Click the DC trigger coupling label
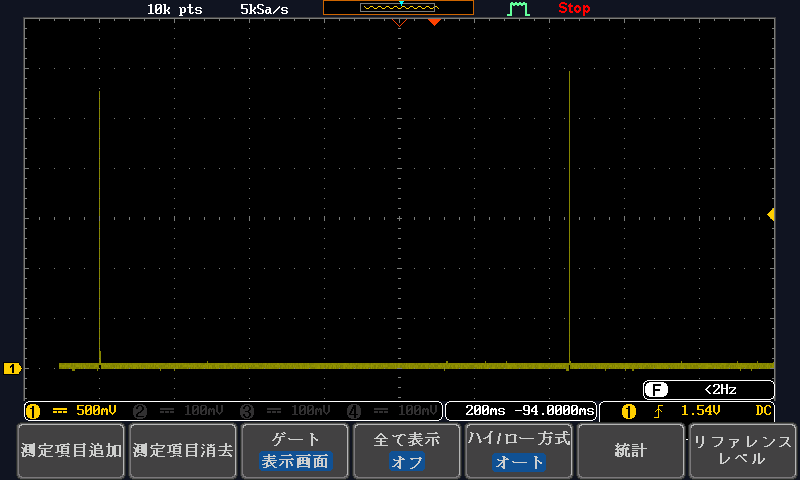 (x=763, y=411)
